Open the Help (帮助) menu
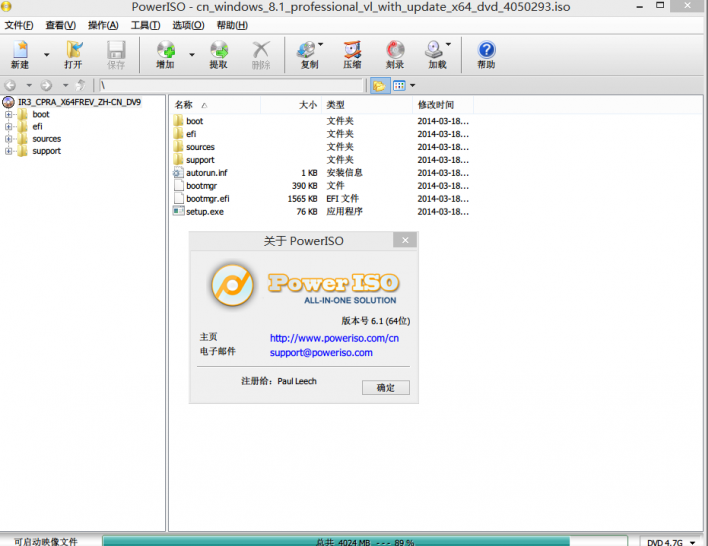Viewport: 708px width, 546px height. (x=232, y=25)
